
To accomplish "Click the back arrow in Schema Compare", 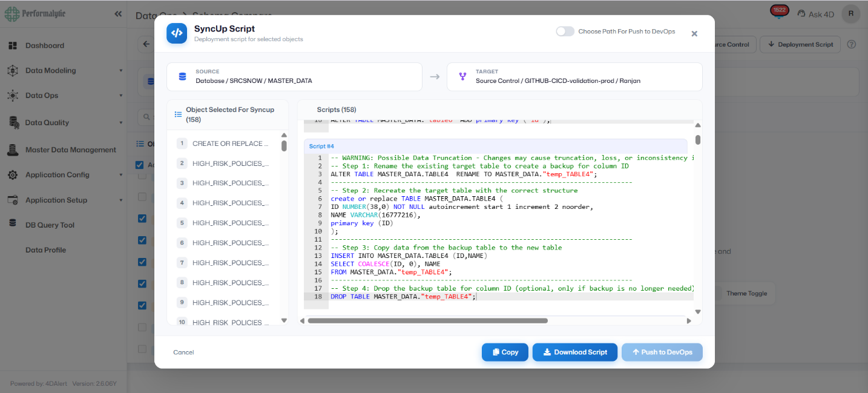I will [146, 44].
